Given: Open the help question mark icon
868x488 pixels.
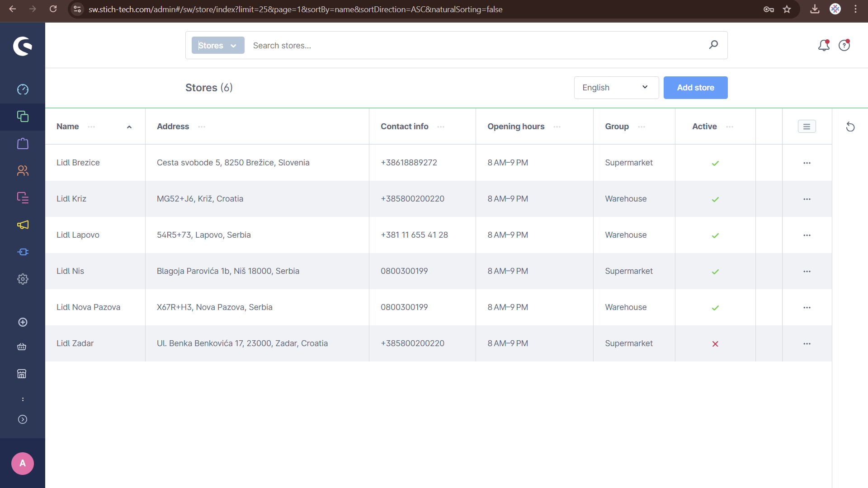Looking at the screenshot, I should point(844,45).
